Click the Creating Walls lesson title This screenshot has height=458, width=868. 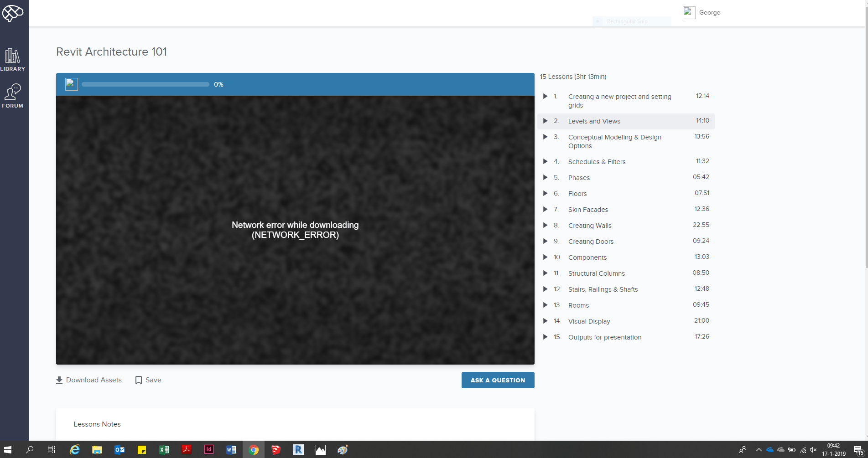pos(590,226)
